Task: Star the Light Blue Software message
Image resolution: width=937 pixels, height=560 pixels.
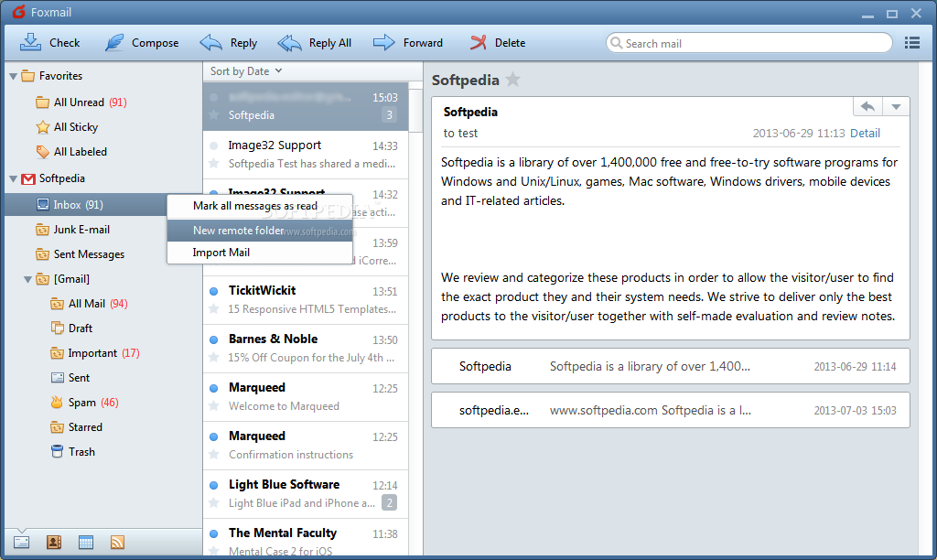Action: pos(213,503)
